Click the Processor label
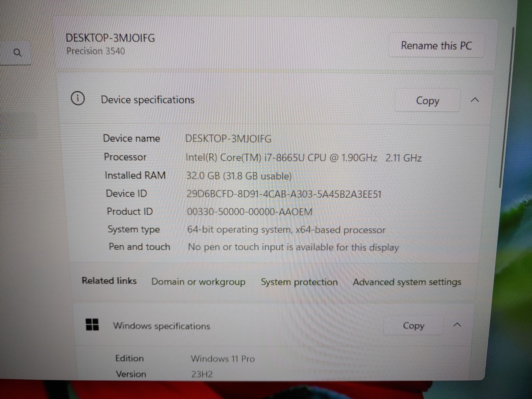 (125, 157)
